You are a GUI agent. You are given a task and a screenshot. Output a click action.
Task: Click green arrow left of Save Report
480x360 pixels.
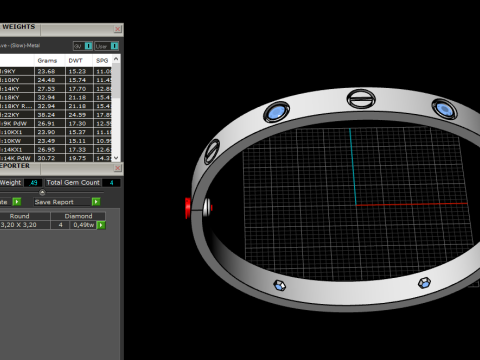(17, 202)
